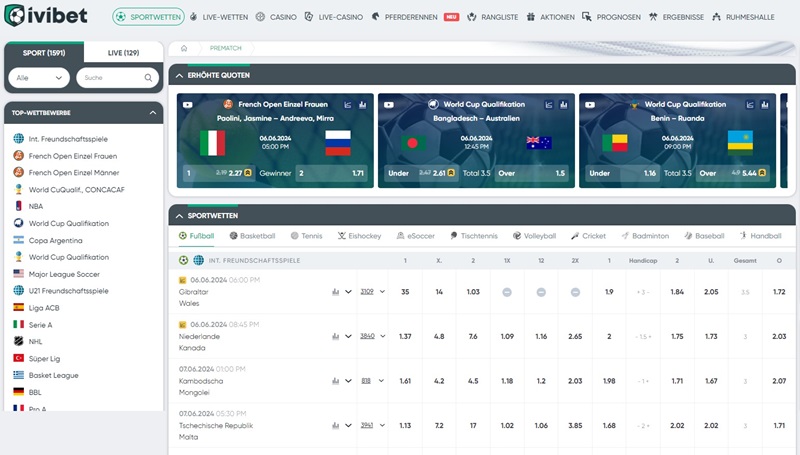Open the 3109 more-bets dropdown for Gibraltar–Wales
This screenshot has width=800, height=455.
[372, 292]
